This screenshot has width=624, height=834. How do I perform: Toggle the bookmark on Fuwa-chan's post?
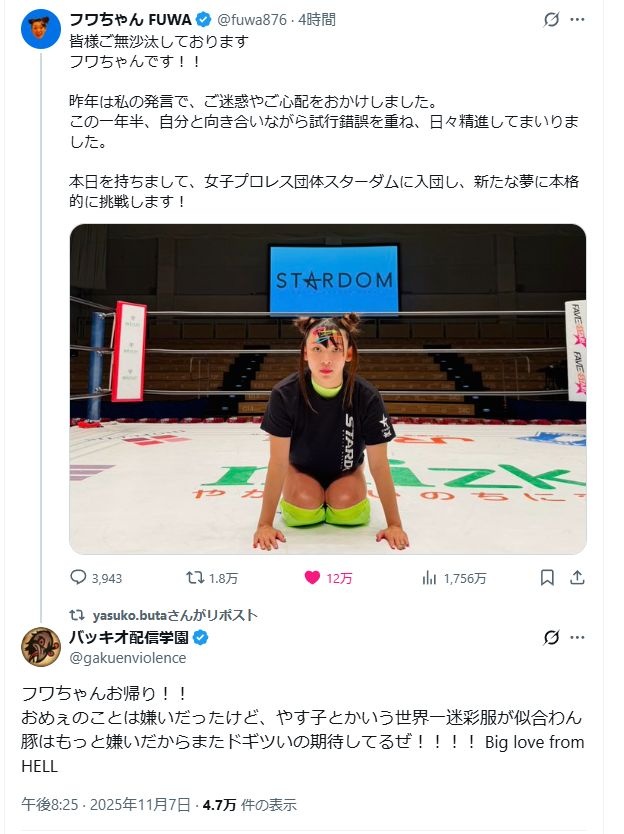pos(548,577)
